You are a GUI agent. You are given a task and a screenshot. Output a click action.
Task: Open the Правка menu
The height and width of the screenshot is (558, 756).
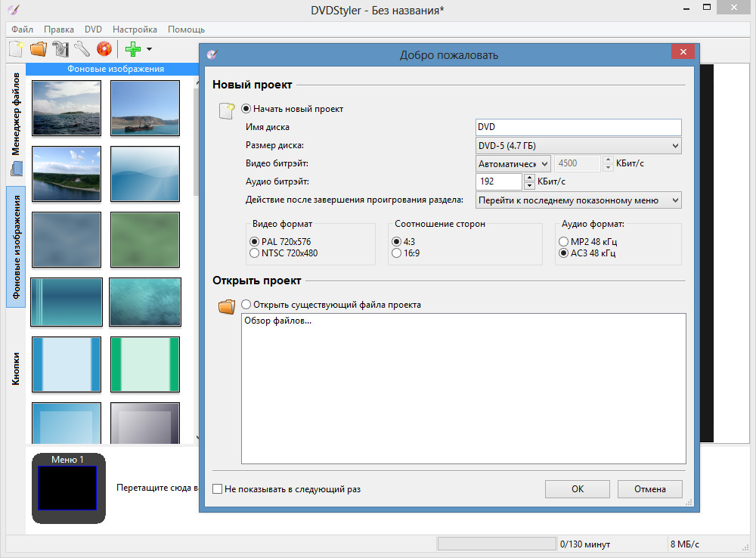[59, 29]
